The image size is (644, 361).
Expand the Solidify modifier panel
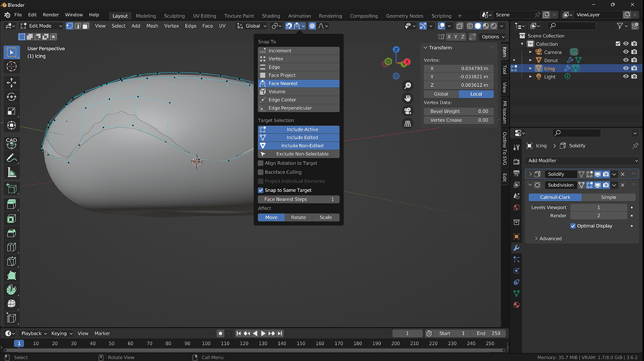click(530, 174)
